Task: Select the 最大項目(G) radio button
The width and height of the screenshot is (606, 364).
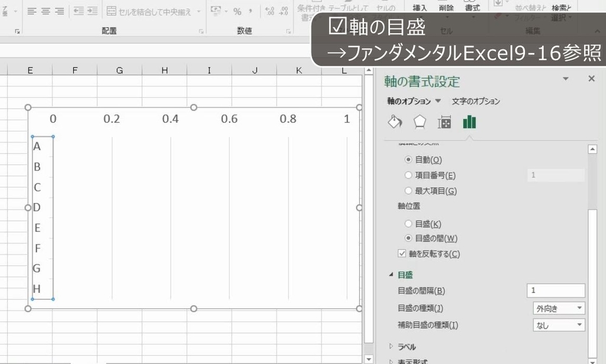Action: click(x=408, y=191)
